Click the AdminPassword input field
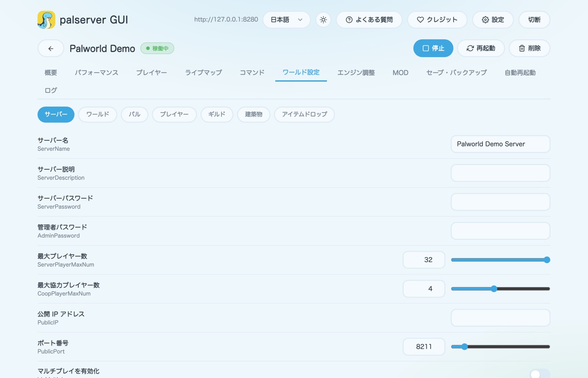Screen dimensions: 588x378 pos(500,231)
